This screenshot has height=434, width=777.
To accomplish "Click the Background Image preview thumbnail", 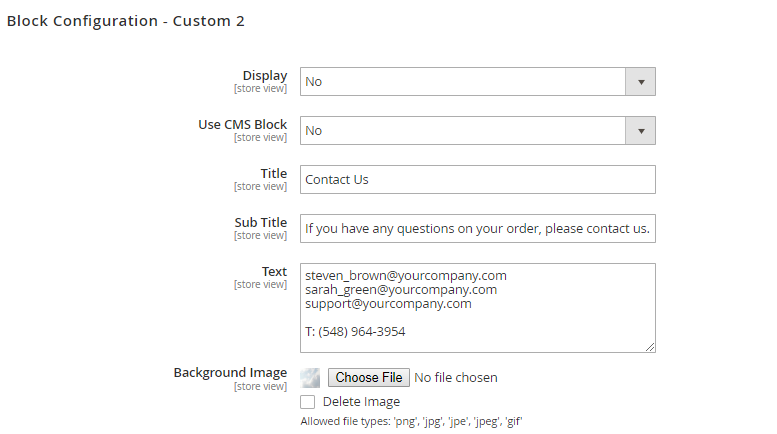I will pyautogui.click(x=310, y=378).
